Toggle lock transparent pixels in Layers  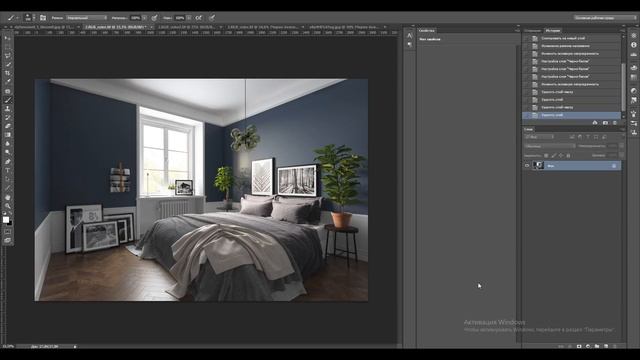546,156
